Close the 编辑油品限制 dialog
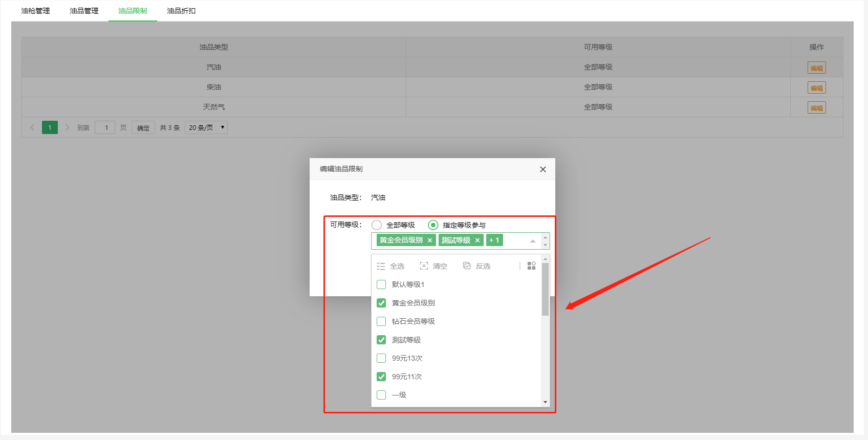The width and height of the screenshot is (868, 440). [543, 169]
